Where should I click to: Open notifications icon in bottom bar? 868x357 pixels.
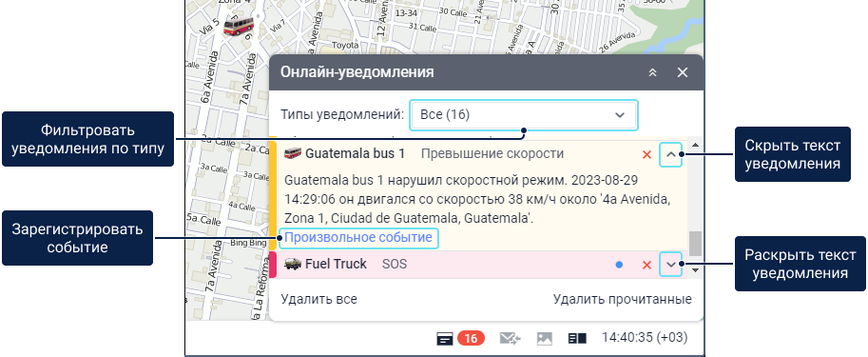tap(445, 338)
